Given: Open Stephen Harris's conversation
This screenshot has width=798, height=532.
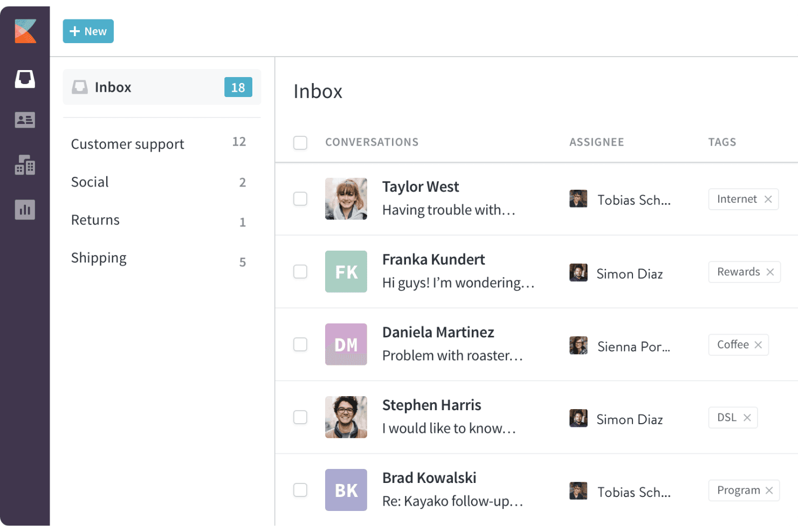Looking at the screenshot, I should 449,417.
